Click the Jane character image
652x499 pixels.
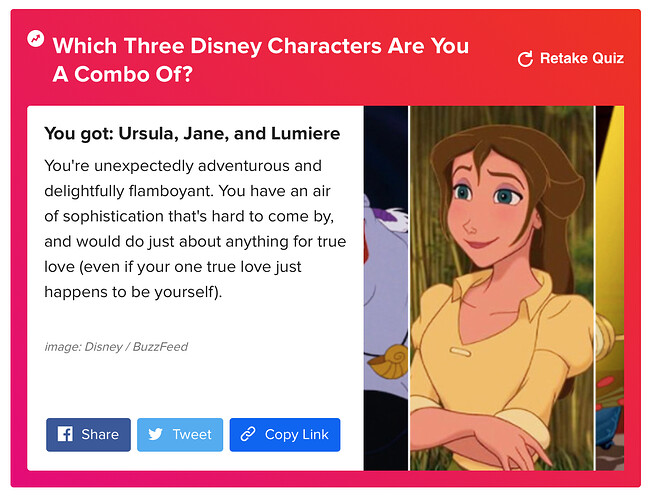pos(502,288)
